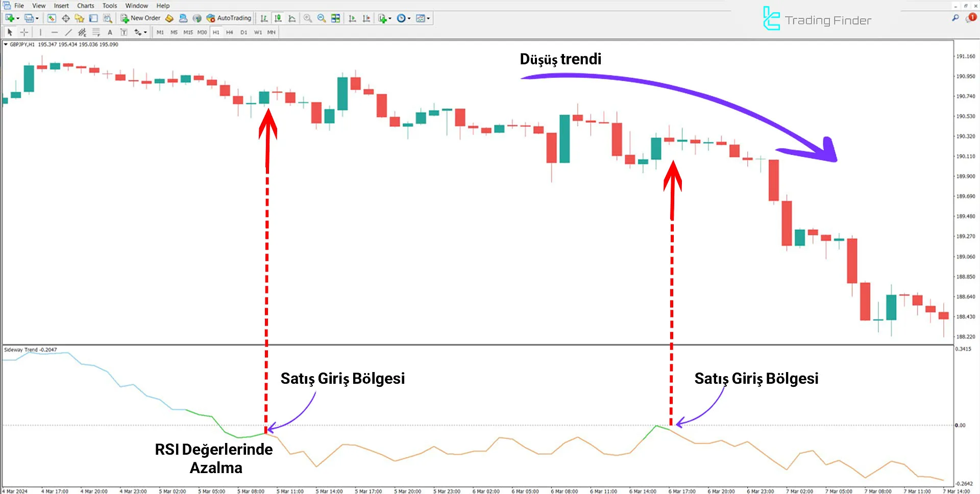980x494 pixels.
Task: Toggle the chart shift
Action: 366,18
